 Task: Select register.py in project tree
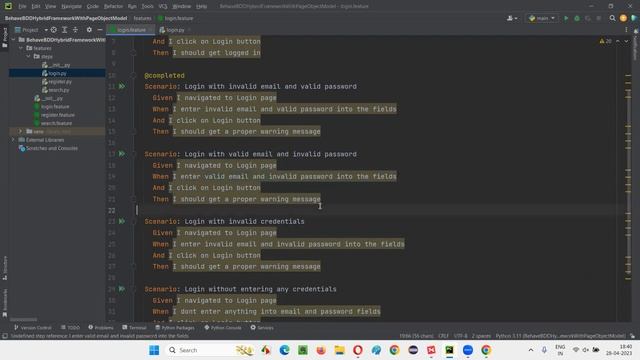point(60,82)
